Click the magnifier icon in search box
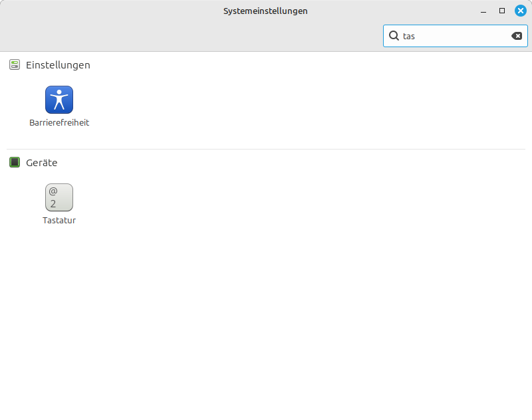The width and height of the screenshot is (532, 420). pyautogui.click(x=394, y=36)
